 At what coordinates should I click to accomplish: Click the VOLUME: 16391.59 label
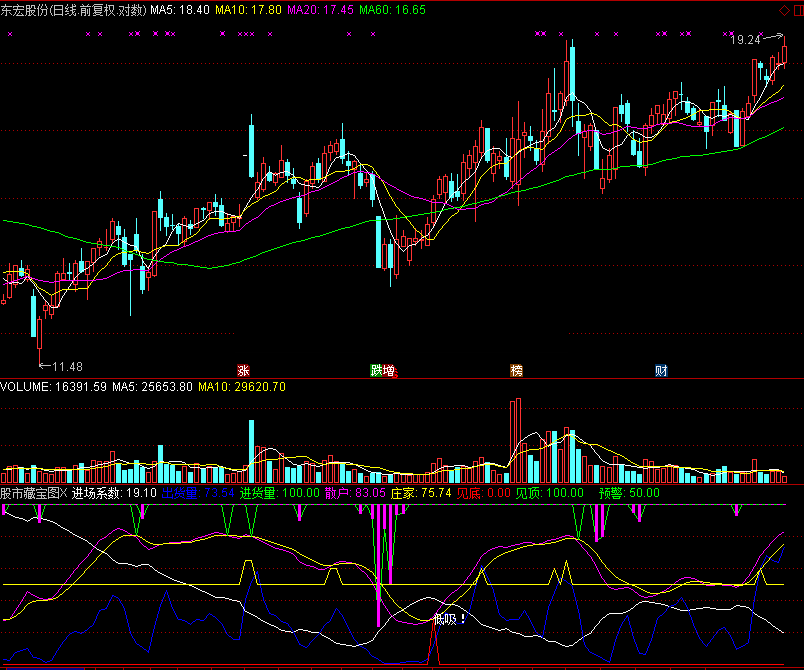[53, 387]
